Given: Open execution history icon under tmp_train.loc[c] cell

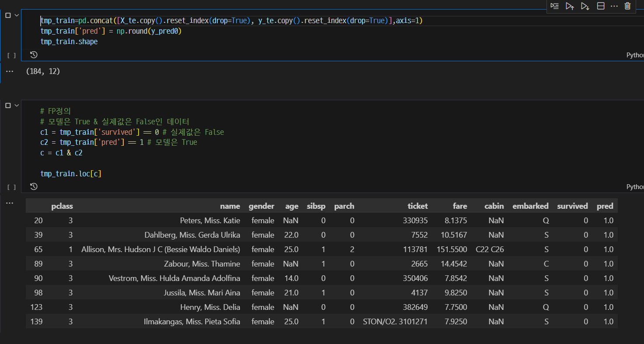Looking at the screenshot, I should [x=34, y=186].
